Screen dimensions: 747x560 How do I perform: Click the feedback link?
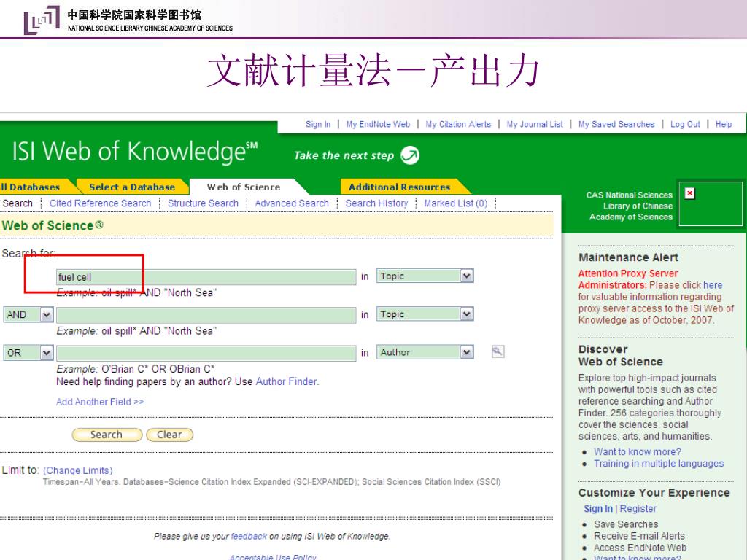pyautogui.click(x=249, y=536)
